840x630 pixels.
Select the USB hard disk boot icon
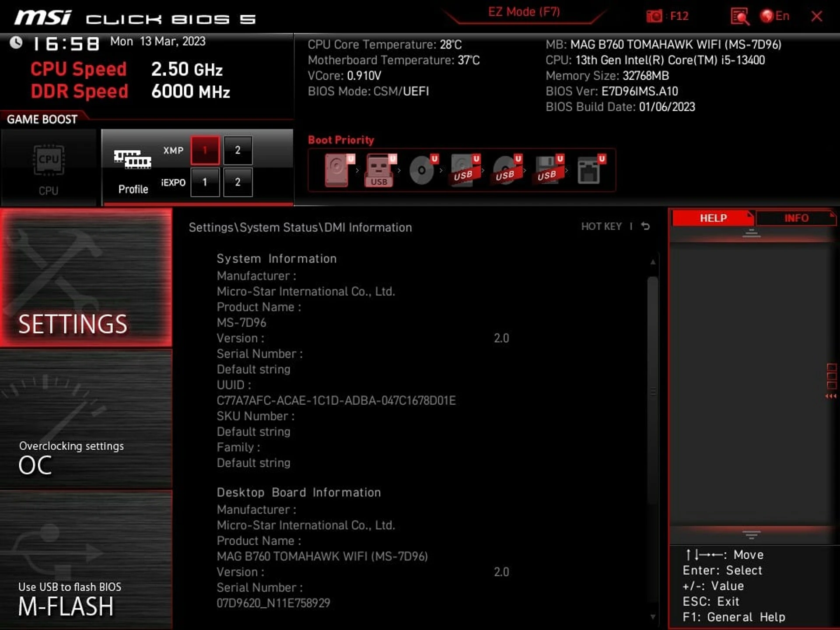464,170
